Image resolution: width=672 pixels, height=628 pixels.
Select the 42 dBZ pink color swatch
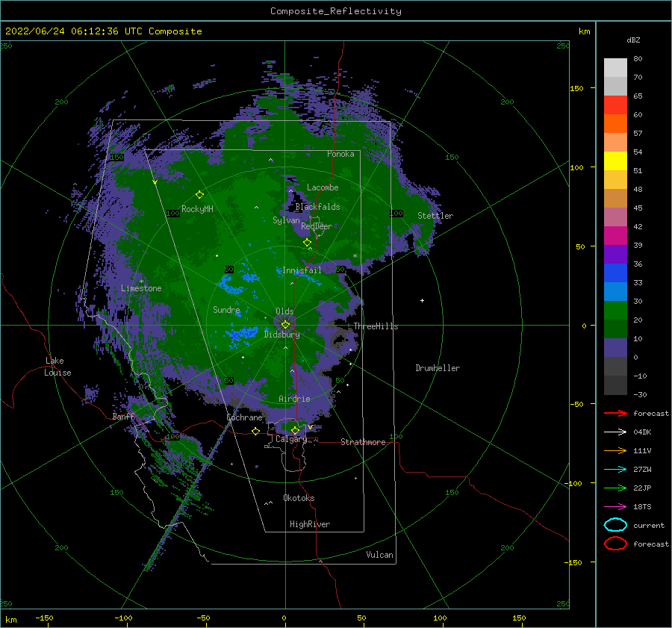[x=615, y=217]
